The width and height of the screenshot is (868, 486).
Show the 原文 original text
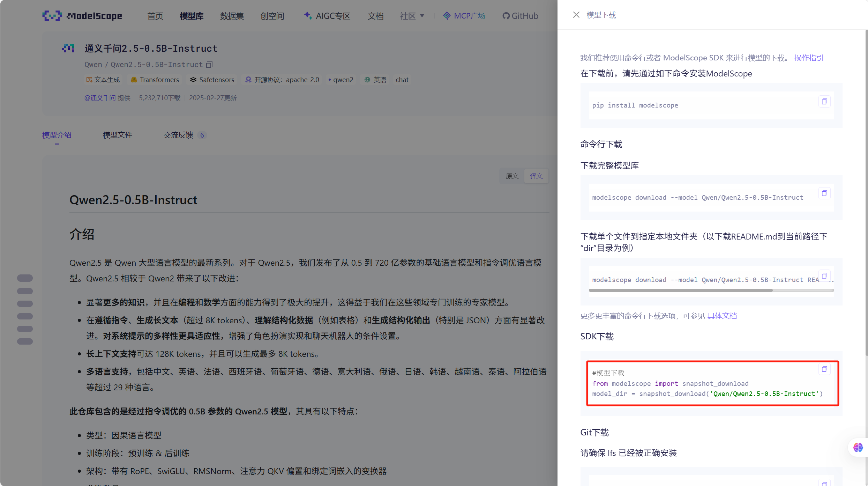pyautogui.click(x=512, y=176)
